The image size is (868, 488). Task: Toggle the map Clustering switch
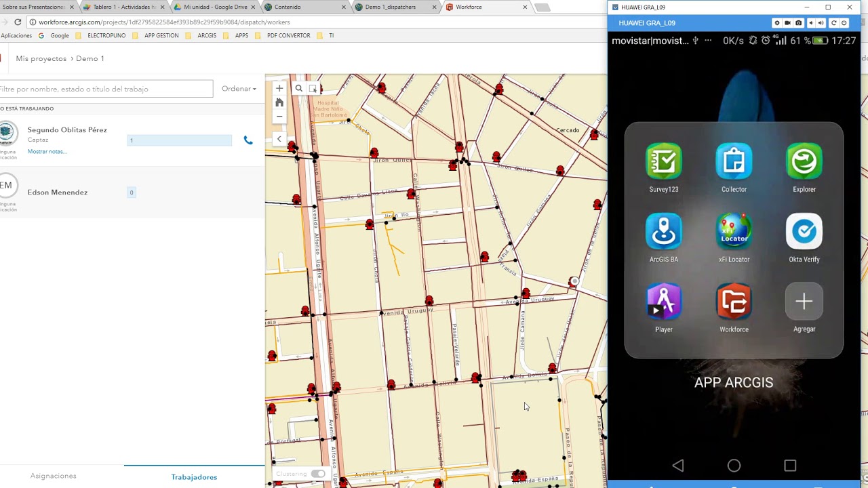pyautogui.click(x=317, y=474)
